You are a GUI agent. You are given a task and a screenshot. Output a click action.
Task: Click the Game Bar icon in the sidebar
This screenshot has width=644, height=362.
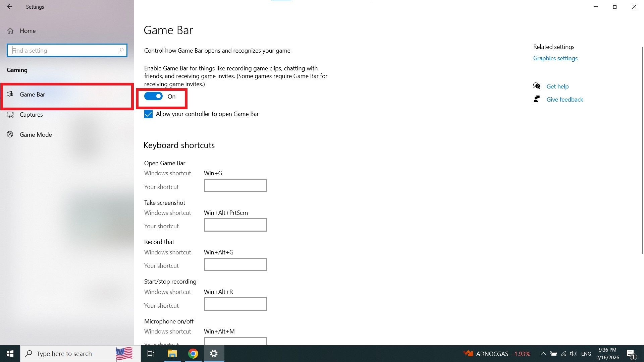(10, 94)
